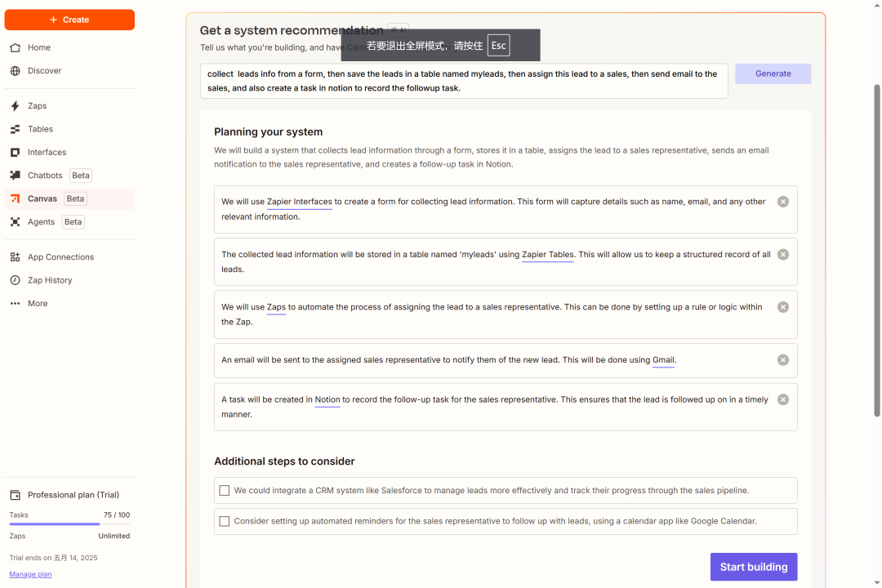Click the 'Unlimited' Zaps value

click(x=114, y=537)
